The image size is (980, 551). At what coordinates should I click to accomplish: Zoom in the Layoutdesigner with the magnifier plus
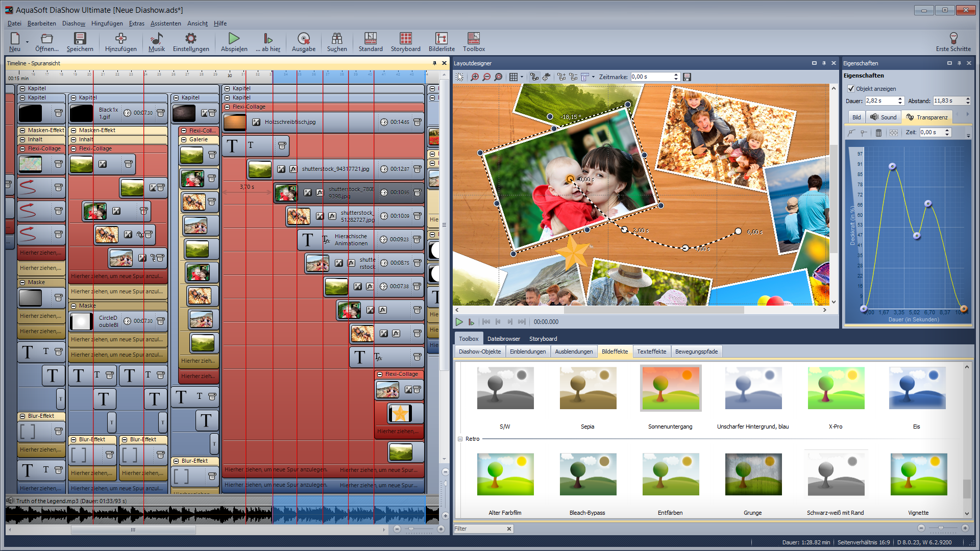[475, 77]
